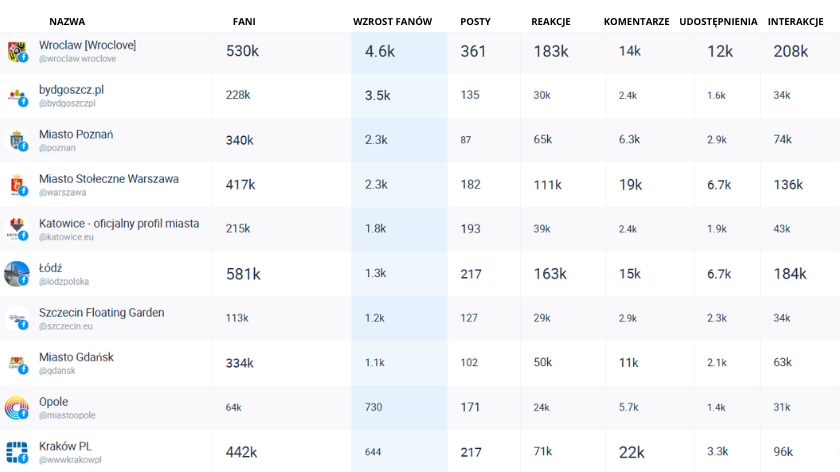
Task: Click the 4.6k fan growth cell for Wrocław
Action: point(380,52)
